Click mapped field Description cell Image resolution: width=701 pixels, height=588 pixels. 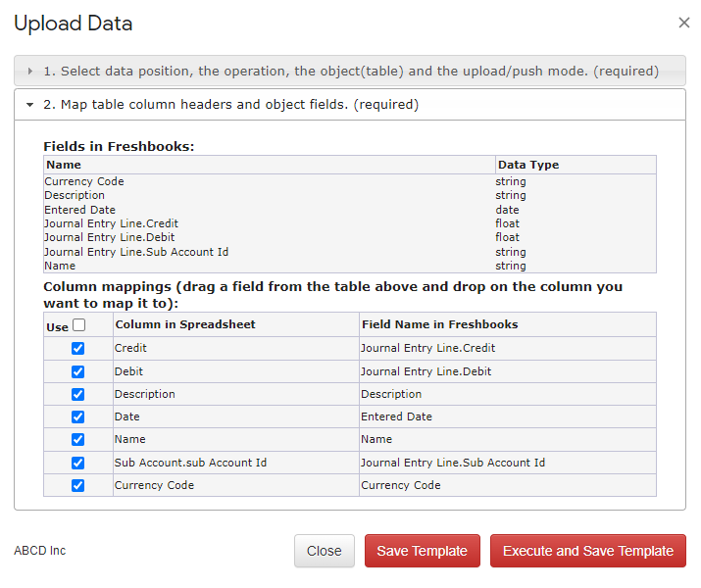point(508,394)
